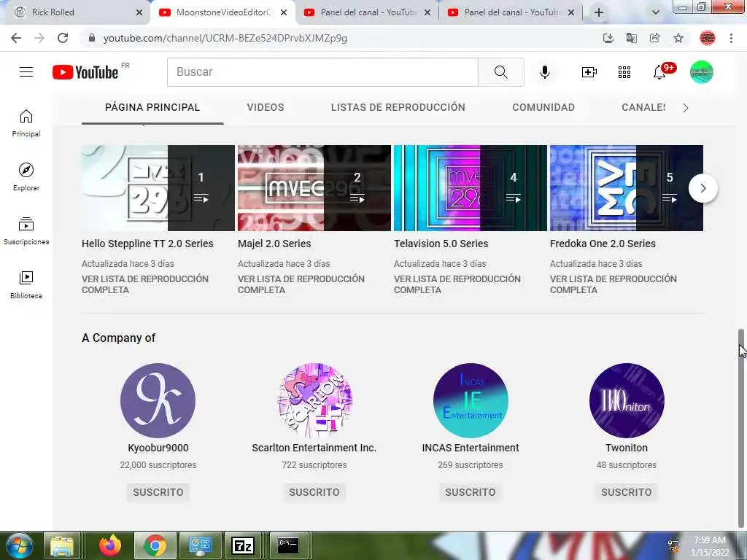Open the Majel 2.0 Series title

tap(274, 244)
